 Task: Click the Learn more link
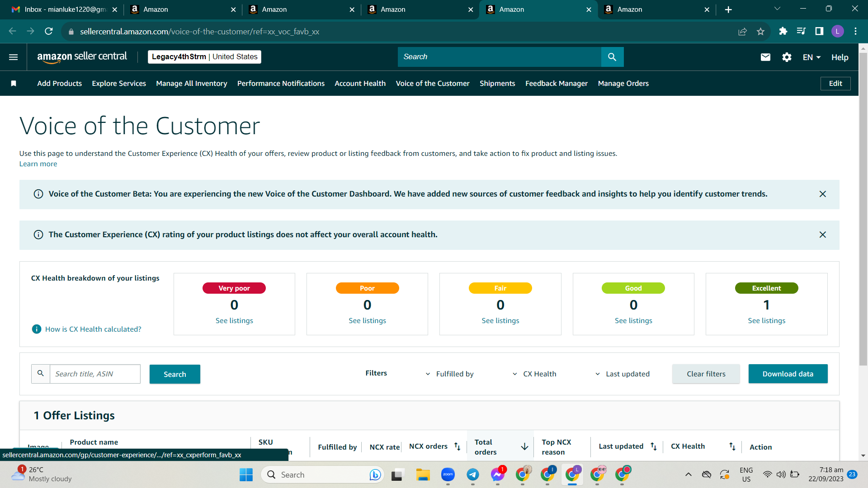click(x=38, y=164)
